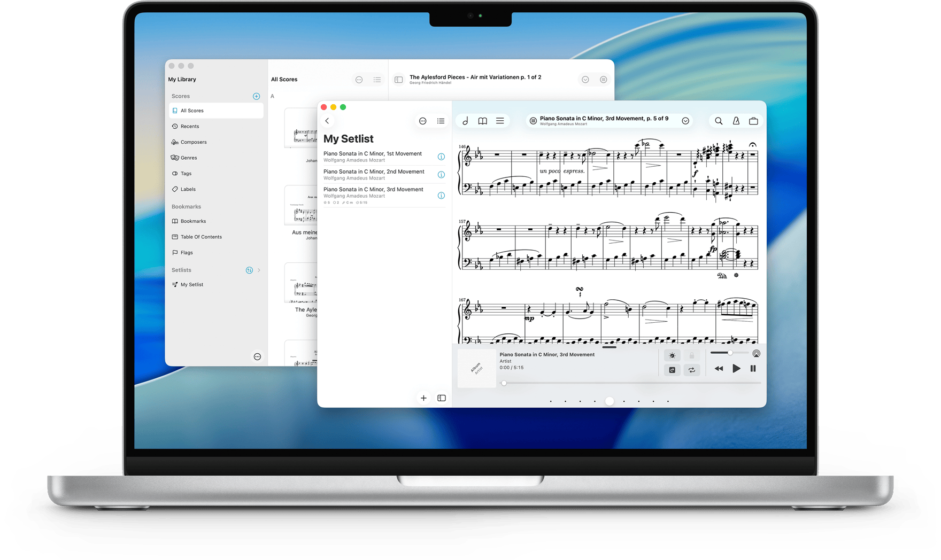Image resolution: width=941 pixels, height=560 pixels.
Task: Open The Ayle score thumbnail in library
Action: pyautogui.click(x=301, y=283)
